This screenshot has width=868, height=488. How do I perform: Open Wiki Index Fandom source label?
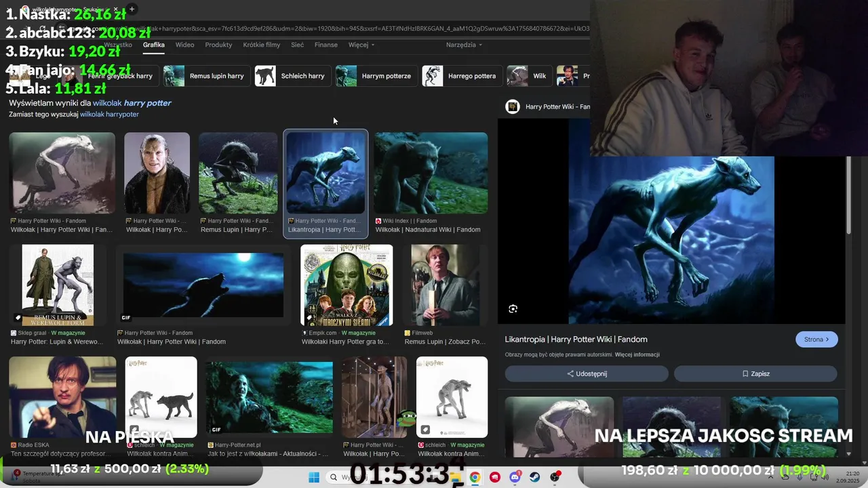click(x=410, y=221)
